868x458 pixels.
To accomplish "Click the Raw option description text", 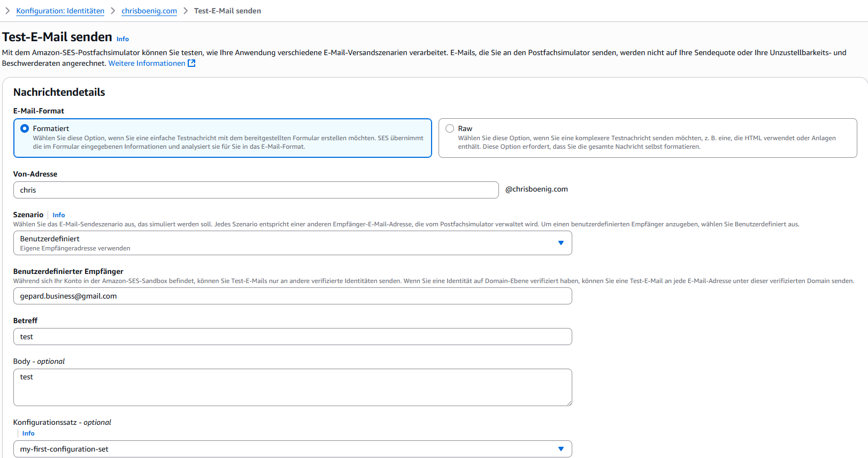I will click(x=646, y=142).
